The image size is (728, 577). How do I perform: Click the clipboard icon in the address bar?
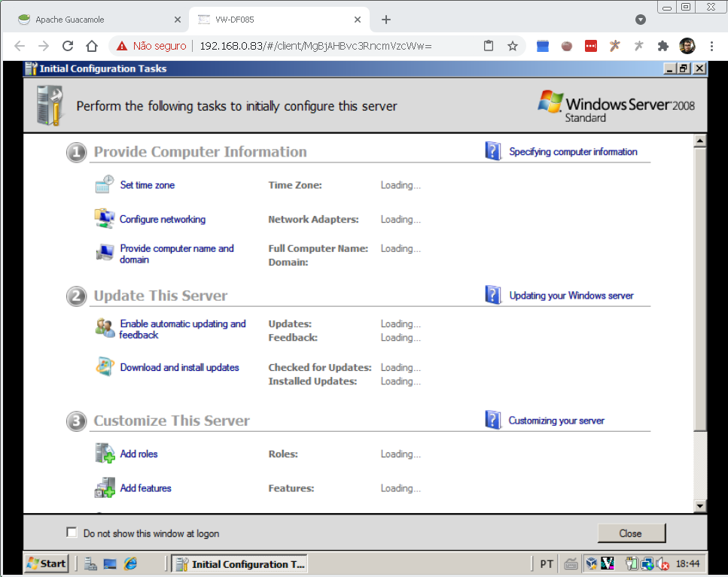tap(489, 46)
